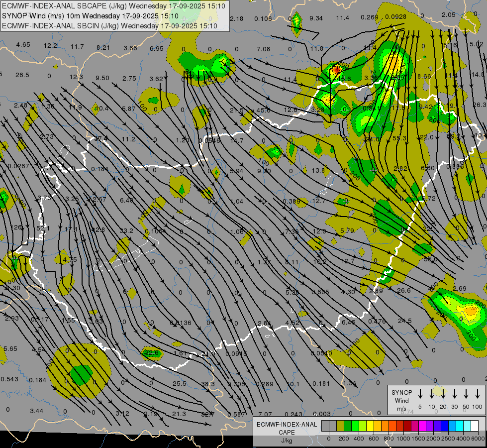
Task: Click the map value 25.5
Action: click(180, 384)
